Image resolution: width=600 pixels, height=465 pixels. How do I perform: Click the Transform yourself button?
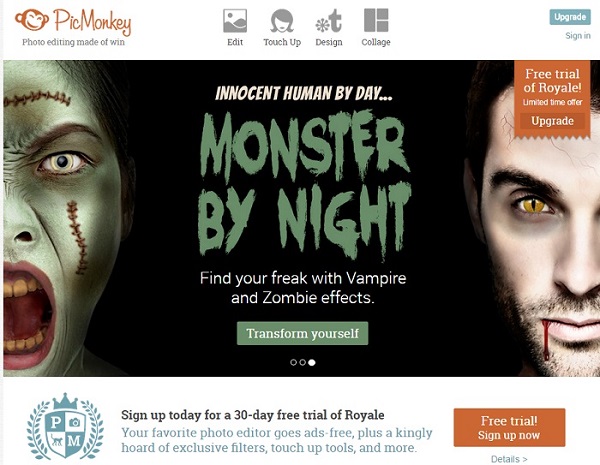[302, 333]
